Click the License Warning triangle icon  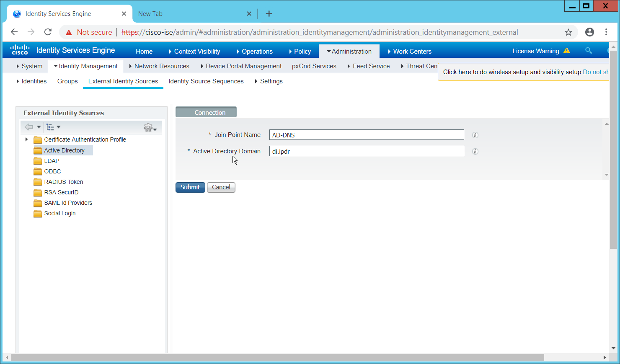coord(567,51)
